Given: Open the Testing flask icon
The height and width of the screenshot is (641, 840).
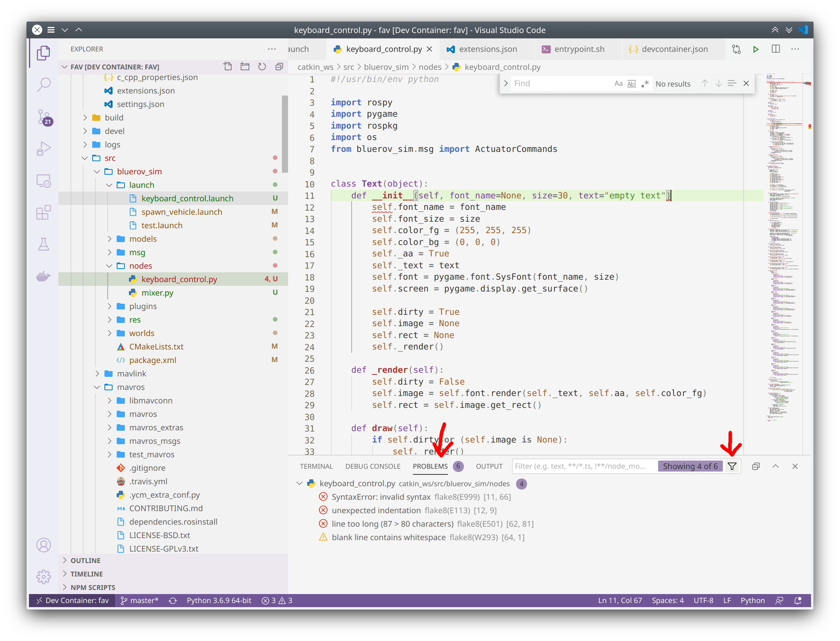Looking at the screenshot, I should tap(44, 244).
